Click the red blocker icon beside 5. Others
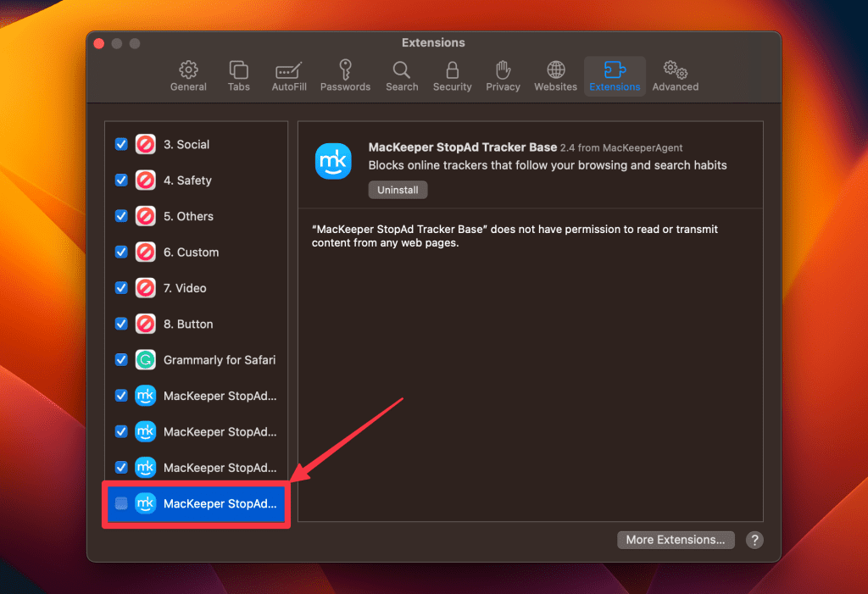Screen dimensions: 868x594 click(146, 216)
